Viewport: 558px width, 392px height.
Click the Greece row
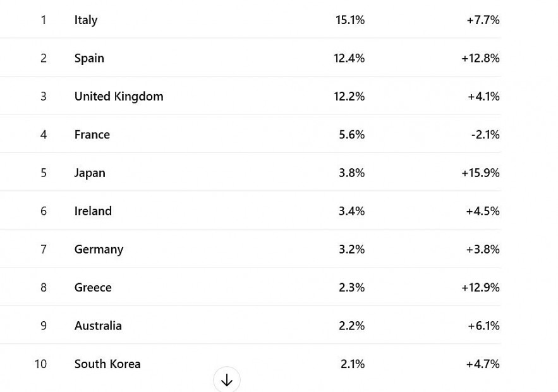[x=92, y=287]
